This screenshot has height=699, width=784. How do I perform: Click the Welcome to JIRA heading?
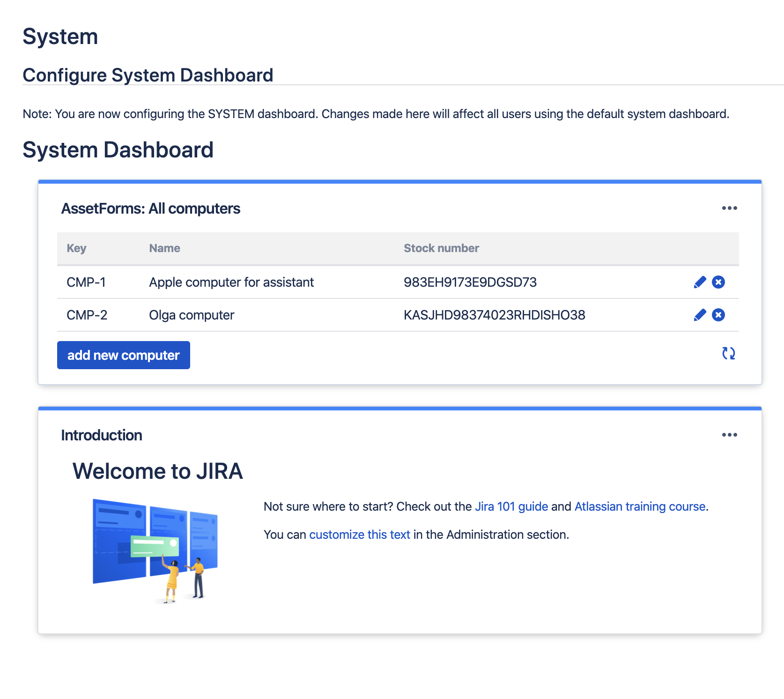pos(158,471)
